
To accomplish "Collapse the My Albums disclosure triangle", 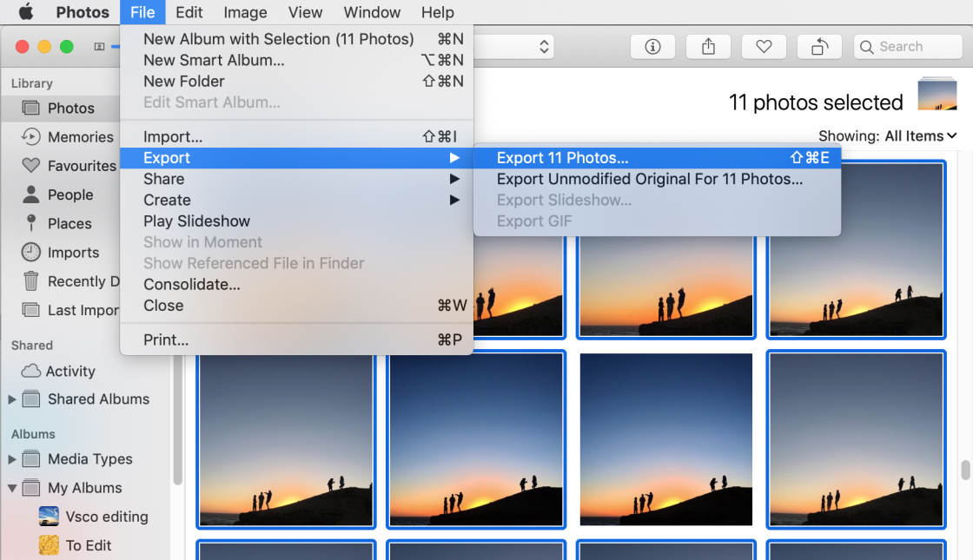I will (x=12, y=488).
